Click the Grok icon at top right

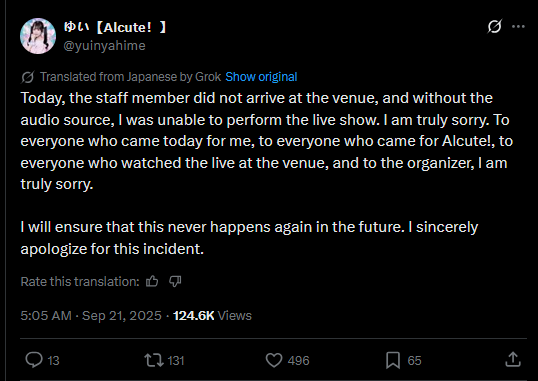tap(495, 26)
